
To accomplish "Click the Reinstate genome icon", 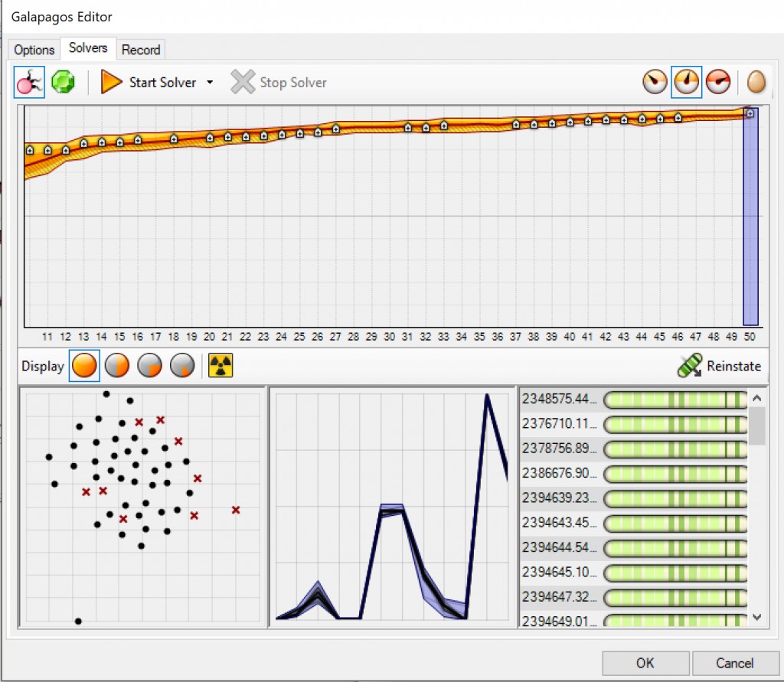I will tap(690, 366).
